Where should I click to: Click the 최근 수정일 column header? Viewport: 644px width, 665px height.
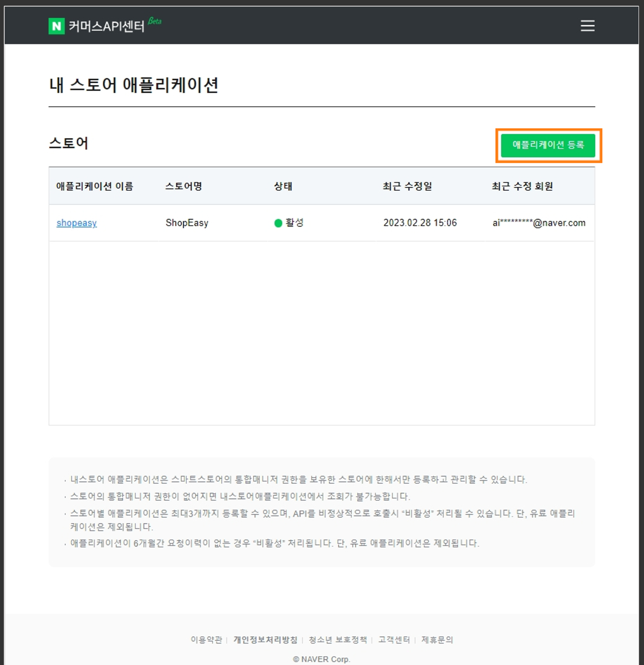(407, 186)
